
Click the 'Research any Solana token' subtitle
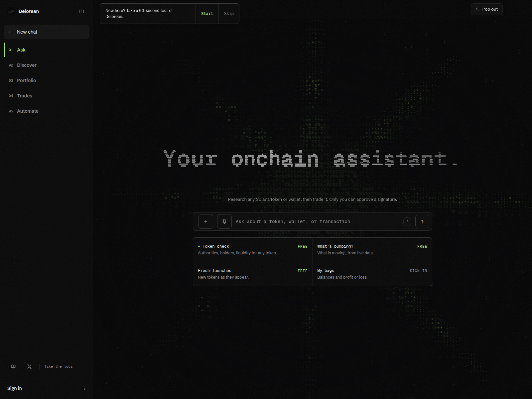312,199
